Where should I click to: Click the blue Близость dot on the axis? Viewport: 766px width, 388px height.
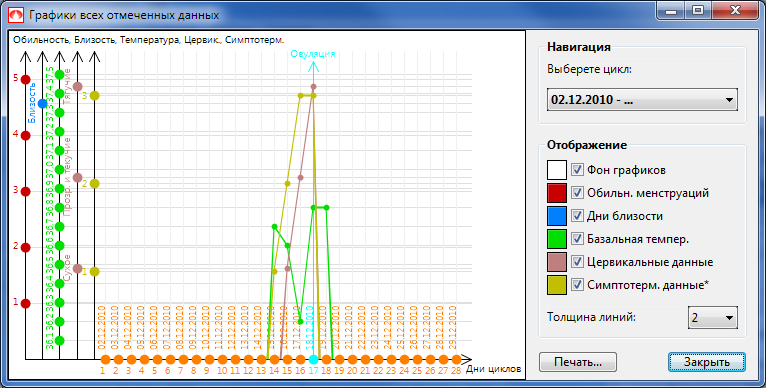point(43,104)
